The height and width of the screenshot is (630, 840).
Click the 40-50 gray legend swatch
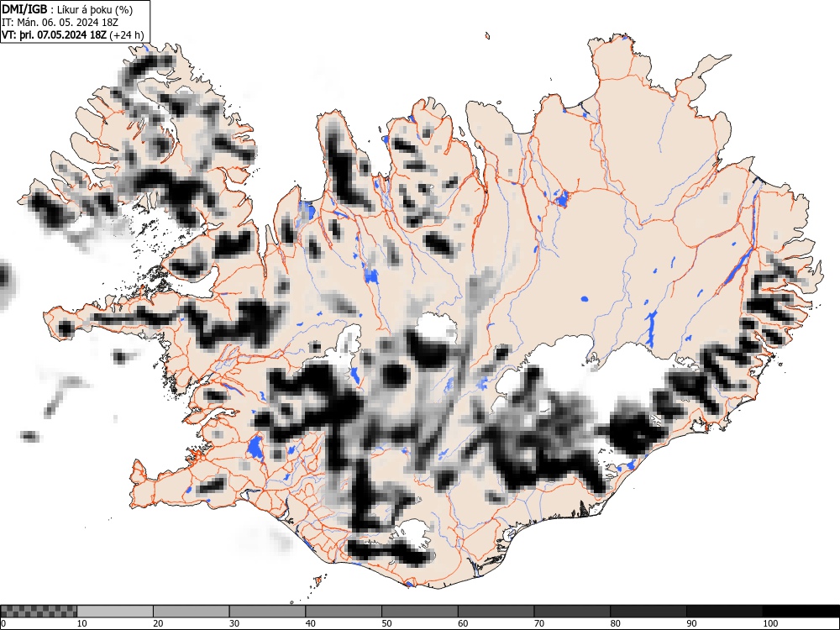tap(344, 612)
